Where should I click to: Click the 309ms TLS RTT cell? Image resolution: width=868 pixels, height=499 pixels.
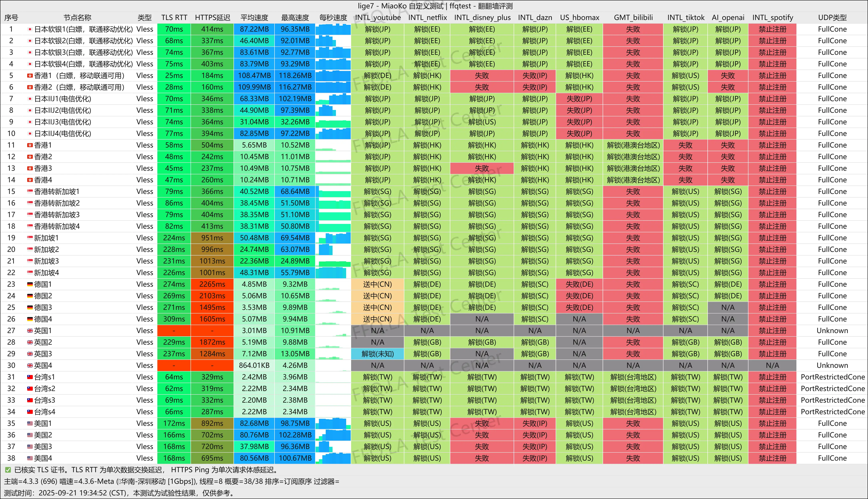(174, 319)
